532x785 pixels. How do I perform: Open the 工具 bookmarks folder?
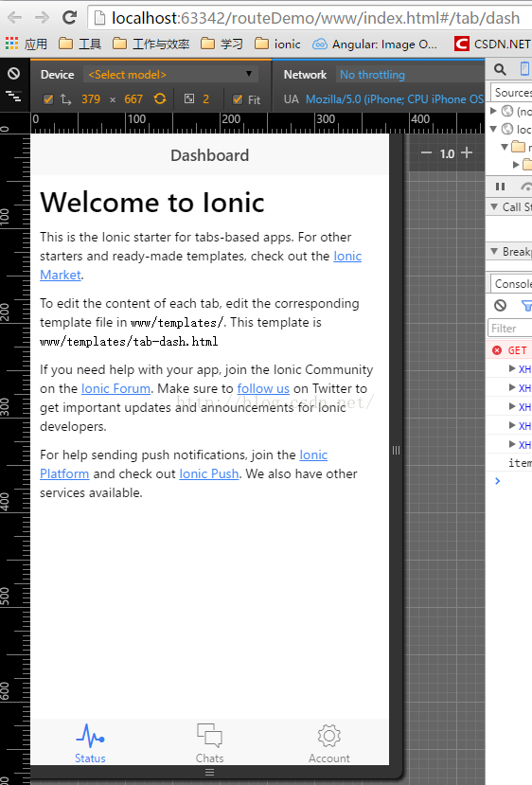80,45
